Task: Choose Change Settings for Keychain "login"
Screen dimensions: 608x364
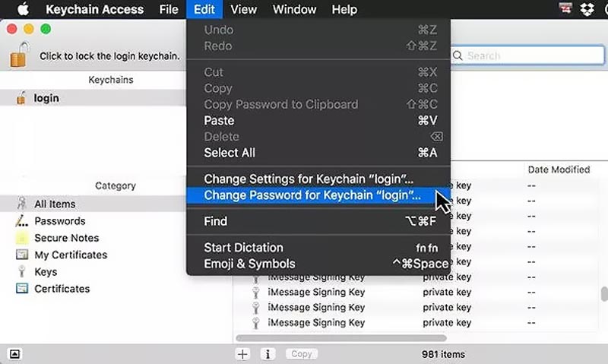Action: [309, 179]
